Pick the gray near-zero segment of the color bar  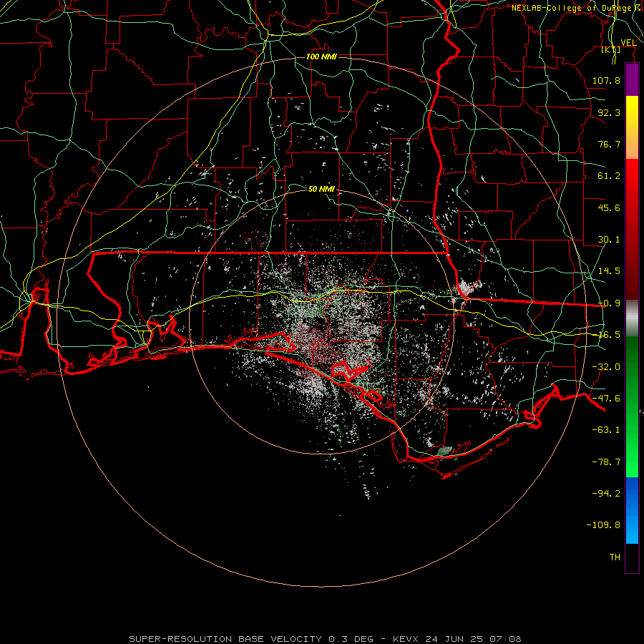[x=632, y=318]
